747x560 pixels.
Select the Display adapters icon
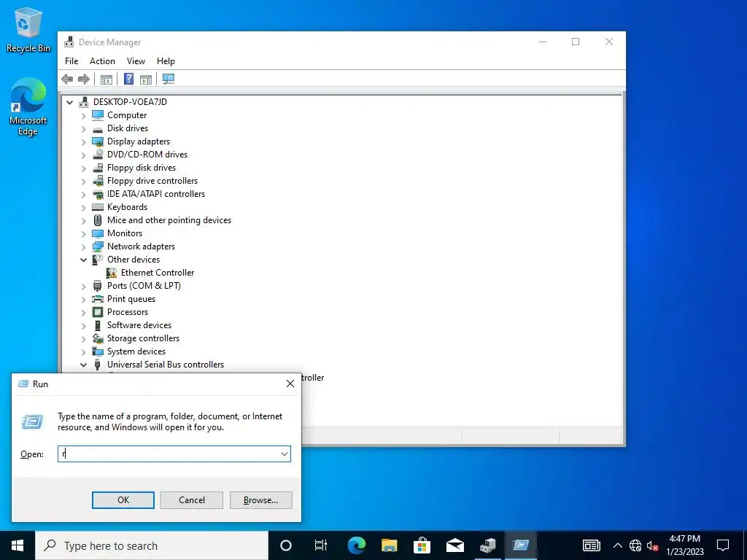coord(98,141)
